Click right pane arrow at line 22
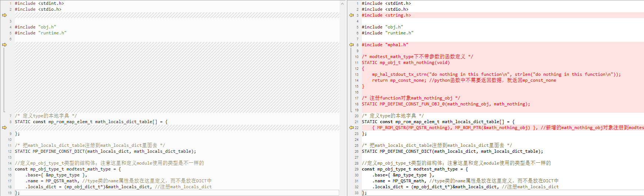The height and width of the screenshot is (196, 644). pos(351,128)
